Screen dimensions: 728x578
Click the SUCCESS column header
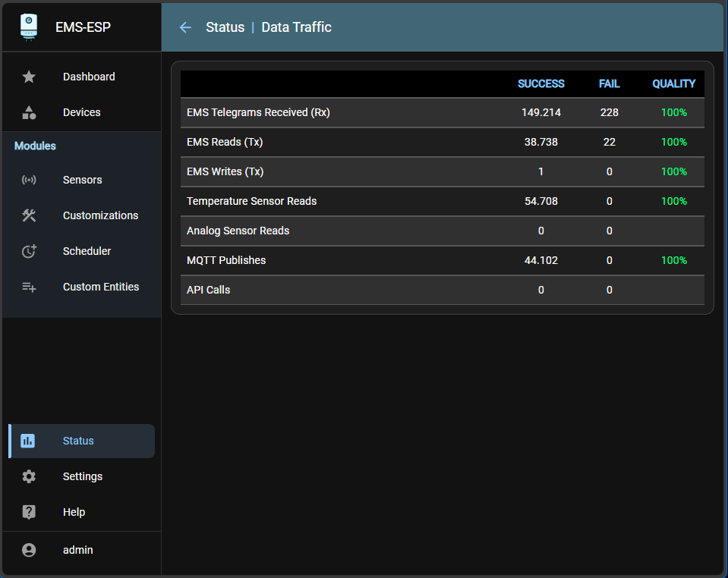[540, 83]
